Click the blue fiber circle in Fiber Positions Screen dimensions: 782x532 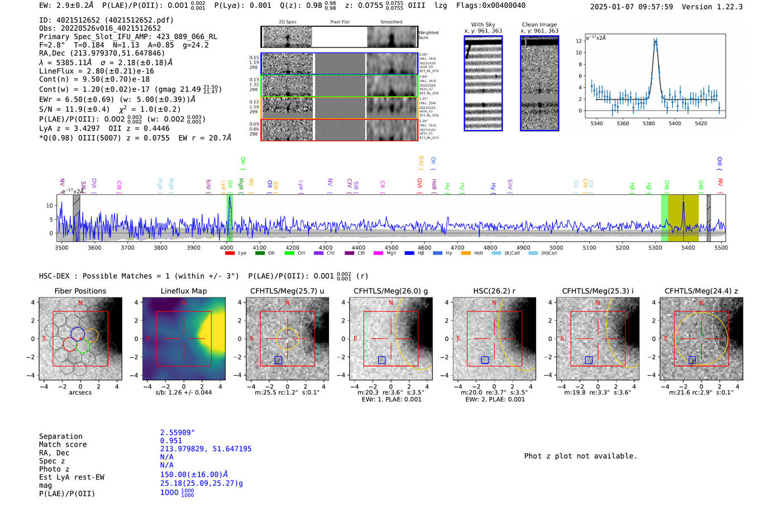tap(78, 334)
